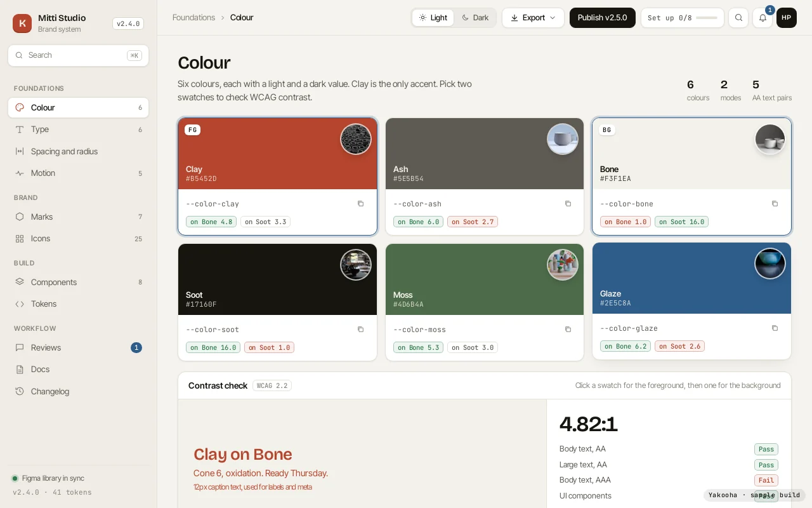
Task: Copy the --color-moss token
Action: tap(568, 330)
